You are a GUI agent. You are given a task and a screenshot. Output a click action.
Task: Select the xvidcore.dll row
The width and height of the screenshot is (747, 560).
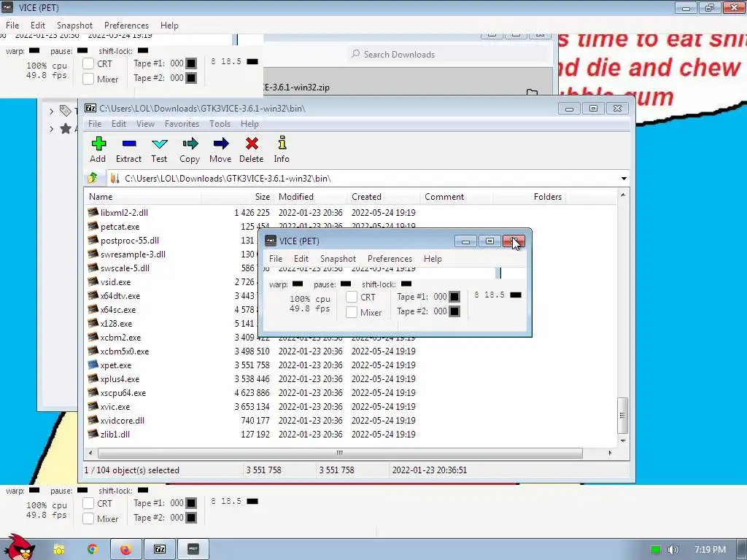(350, 420)
